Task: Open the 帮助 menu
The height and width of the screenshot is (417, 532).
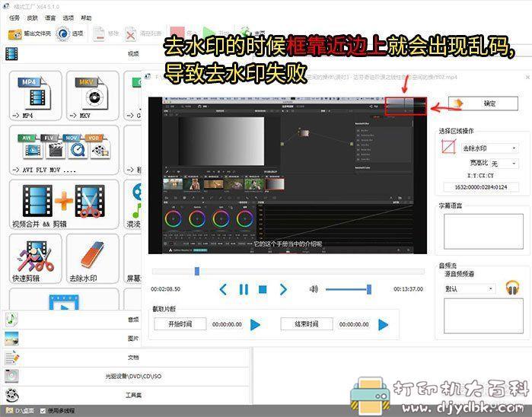Action: (86, 18)
